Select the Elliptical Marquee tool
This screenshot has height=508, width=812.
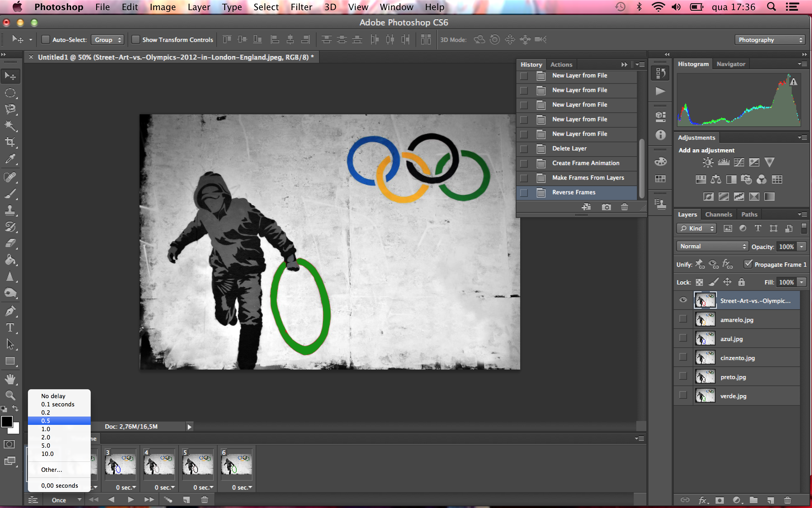pos(10,93)
